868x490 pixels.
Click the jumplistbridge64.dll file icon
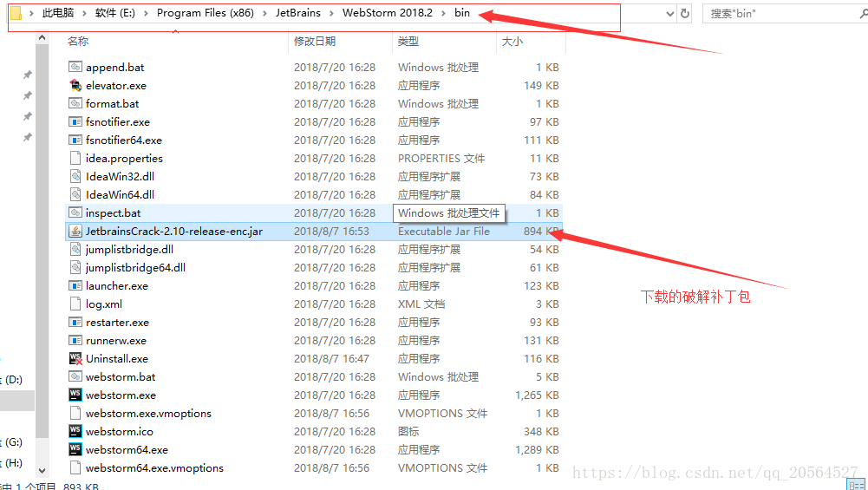tap(75, 267)
